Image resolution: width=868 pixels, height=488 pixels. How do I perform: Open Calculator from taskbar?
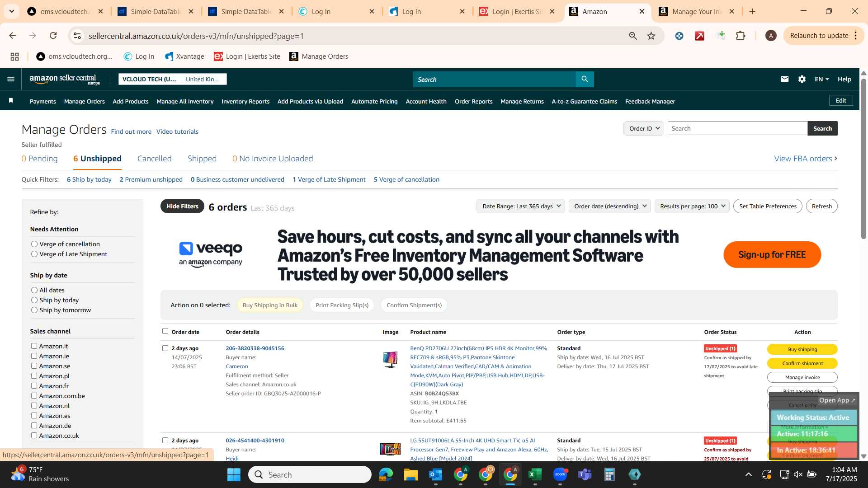pyautogui.click(x=609, y=474)
